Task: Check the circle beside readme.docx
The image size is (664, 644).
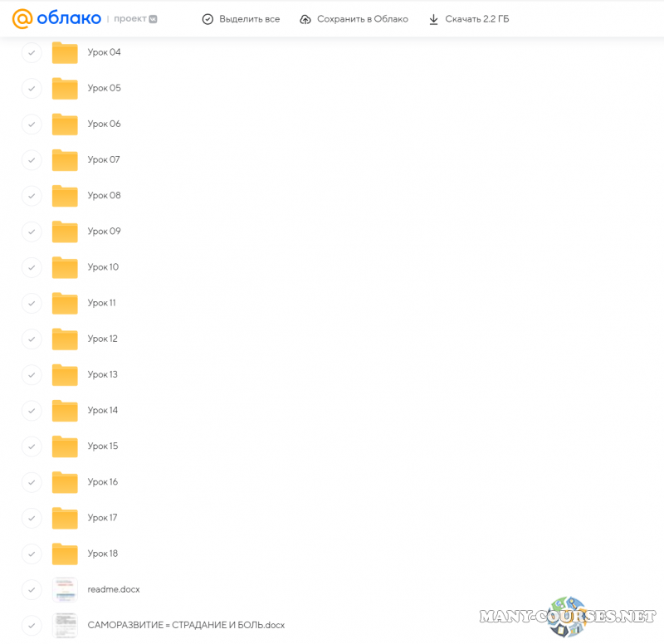Action: 32,590
